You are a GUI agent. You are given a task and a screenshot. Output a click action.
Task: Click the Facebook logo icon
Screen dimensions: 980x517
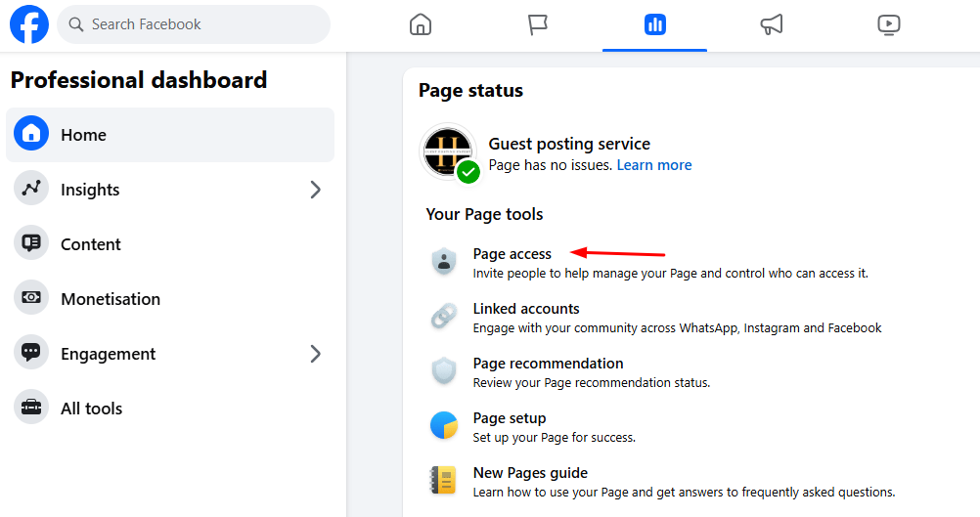point(29,24)
